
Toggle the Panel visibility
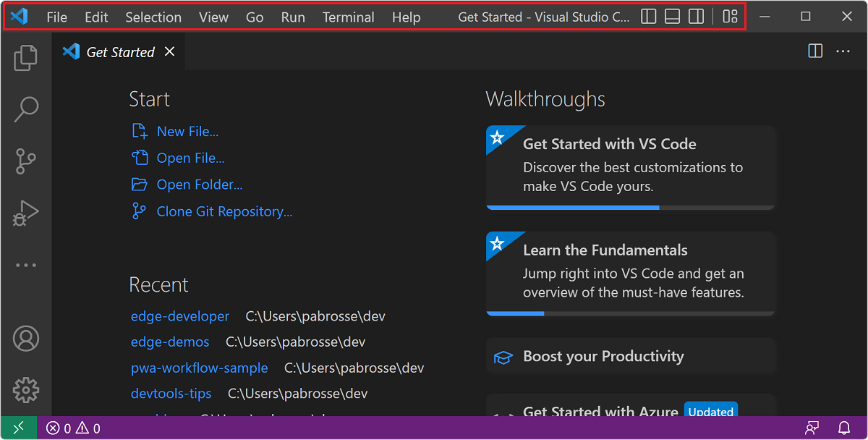[x=672, y=16]
